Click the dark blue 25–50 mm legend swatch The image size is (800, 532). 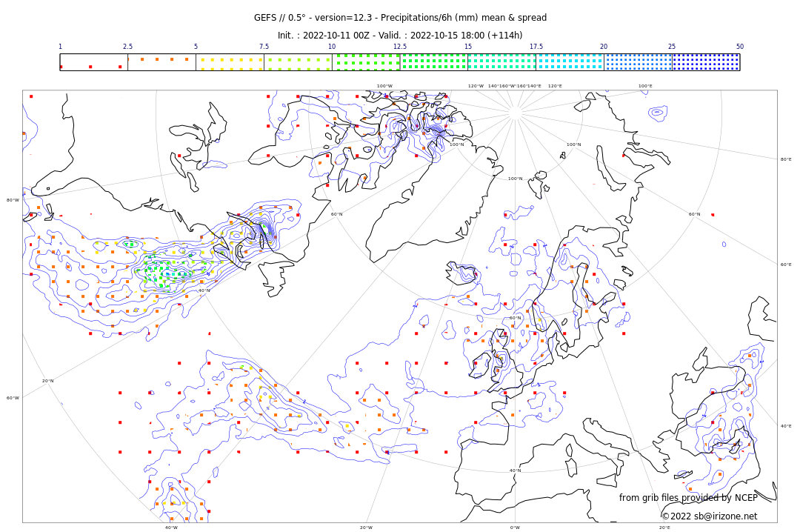706,62
